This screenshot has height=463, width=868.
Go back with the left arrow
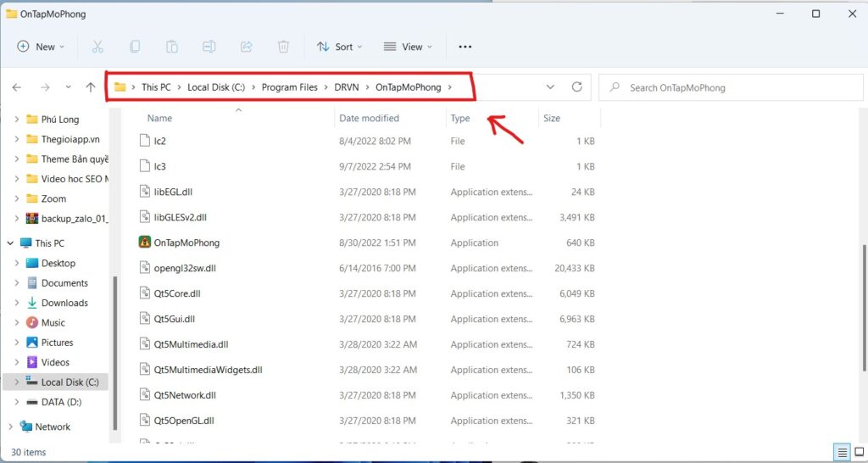tap(17, 87)
